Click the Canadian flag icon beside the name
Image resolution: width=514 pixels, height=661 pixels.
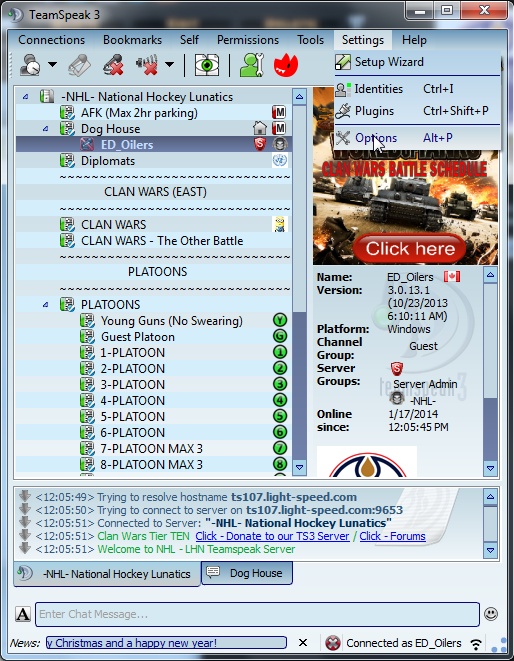click(x=452, y=277)
